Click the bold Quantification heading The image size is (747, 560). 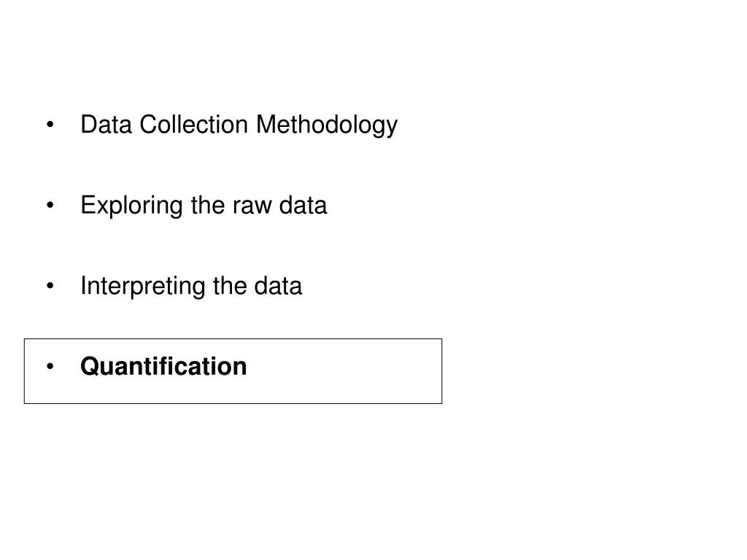pyautogui.click(x=163, y=367)
